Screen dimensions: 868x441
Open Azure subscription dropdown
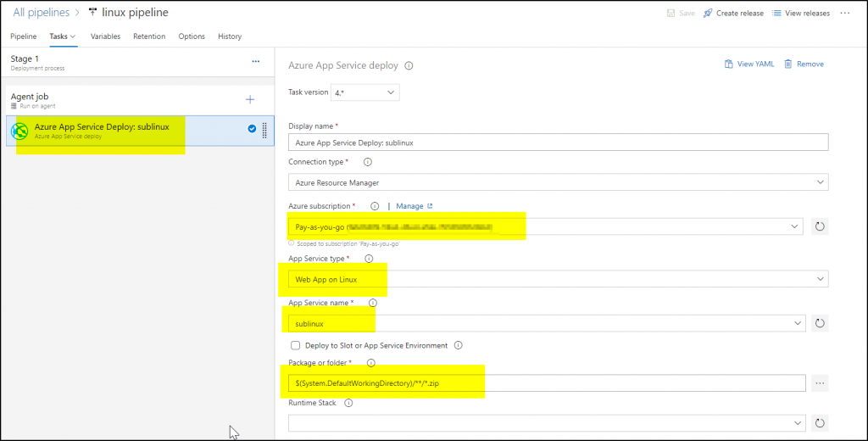546,226
